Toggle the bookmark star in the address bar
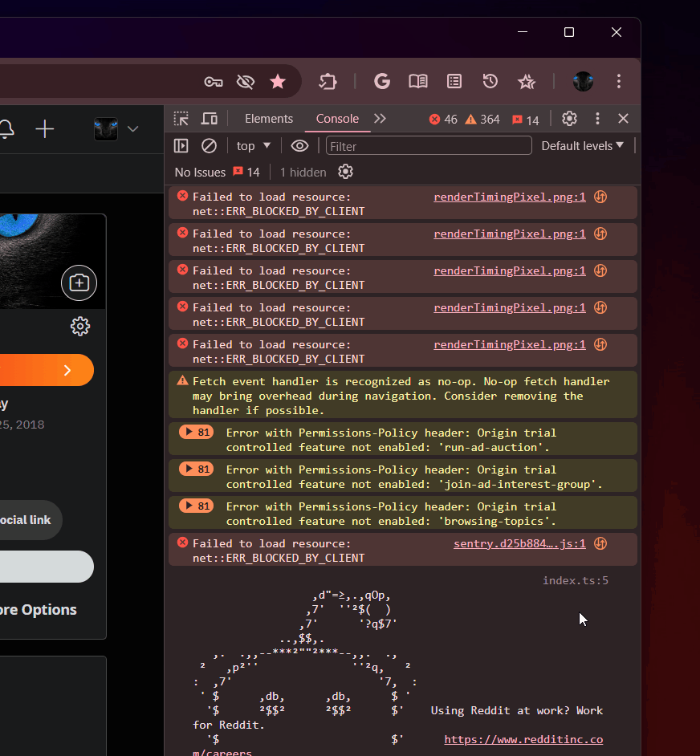 point(278,81)
